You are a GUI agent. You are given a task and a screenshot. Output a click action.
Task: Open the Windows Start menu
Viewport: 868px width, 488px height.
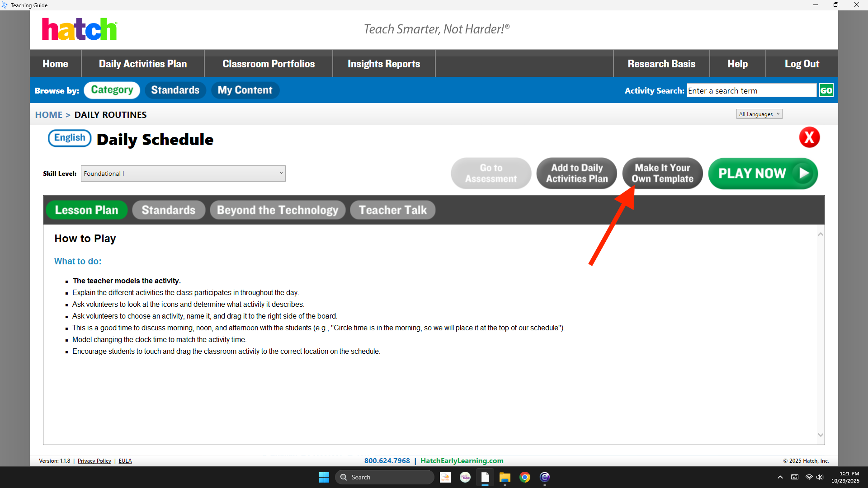[x=324, y=477]
